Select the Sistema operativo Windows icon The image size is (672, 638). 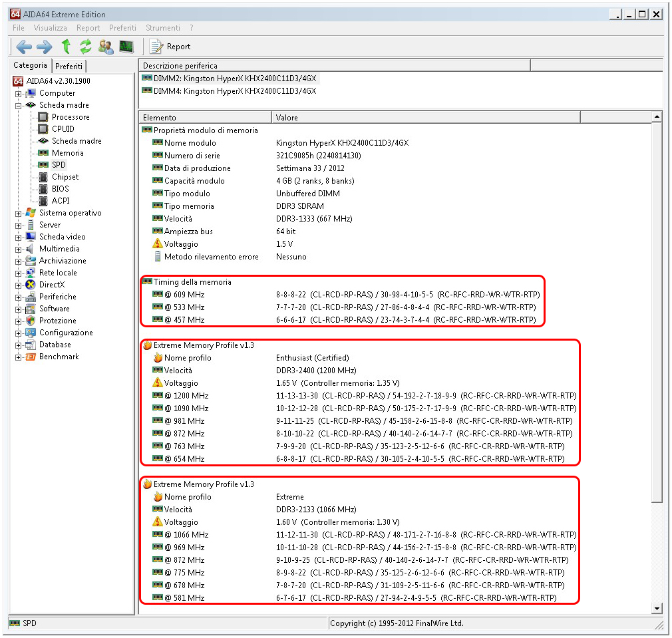tap(31, 212)
